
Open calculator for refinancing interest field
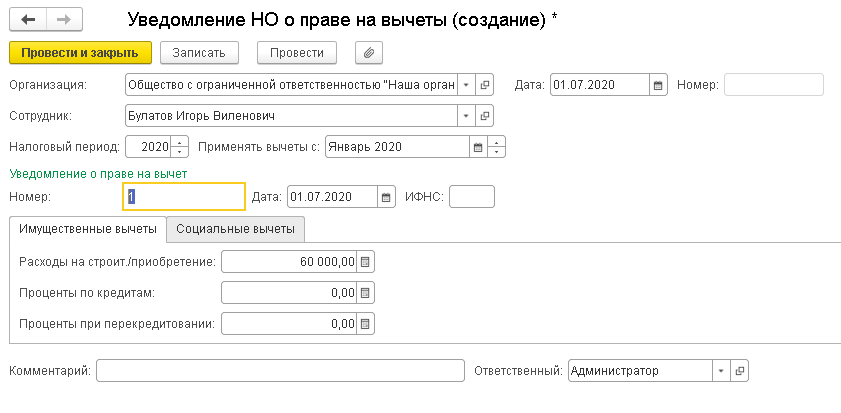365,324
